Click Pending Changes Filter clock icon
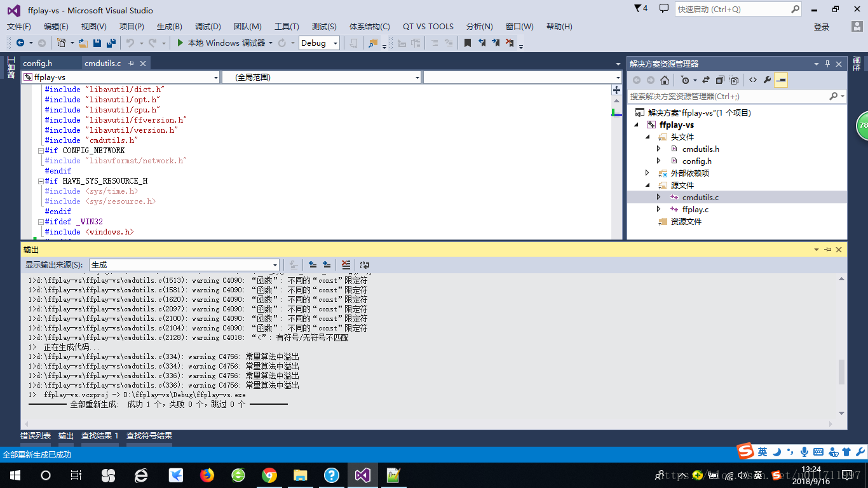868x488 pixels. [x=684, y=80]
